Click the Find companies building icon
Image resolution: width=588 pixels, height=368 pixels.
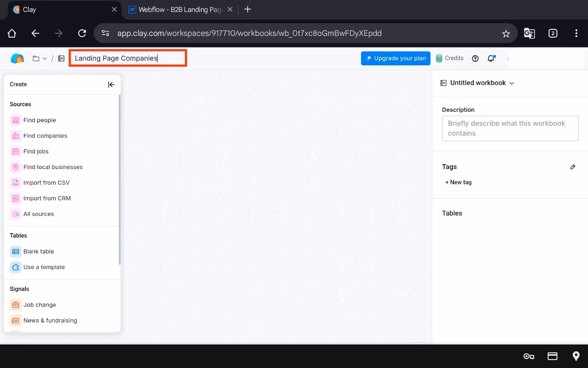(15, 136)
